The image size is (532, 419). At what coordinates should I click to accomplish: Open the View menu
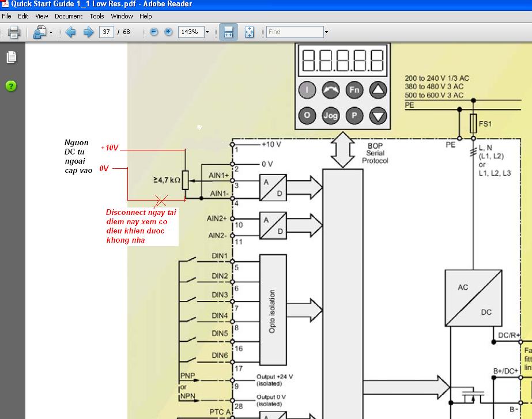click(41, 16)
